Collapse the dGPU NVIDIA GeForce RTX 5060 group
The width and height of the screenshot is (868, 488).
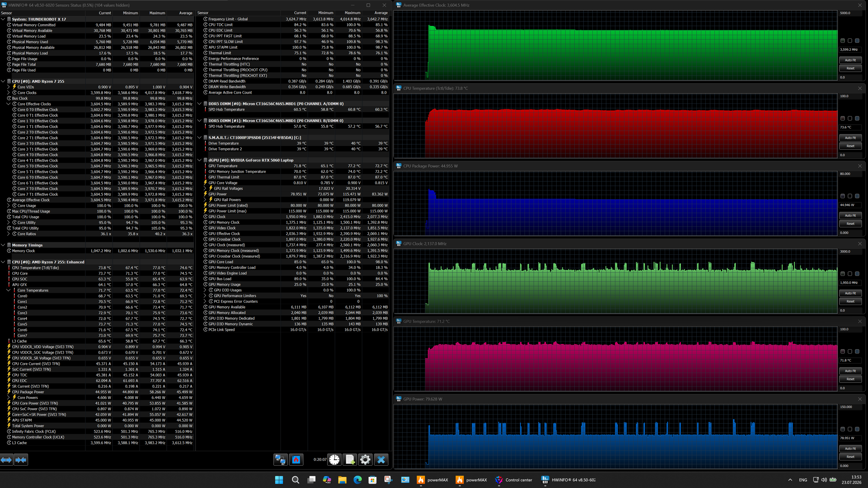pos(199,160)
